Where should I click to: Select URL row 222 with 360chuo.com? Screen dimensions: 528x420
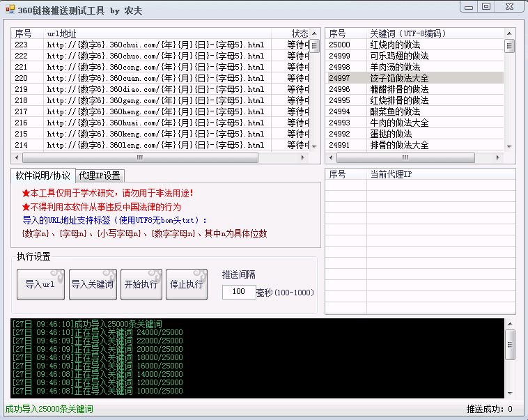(x=160, y=56)
